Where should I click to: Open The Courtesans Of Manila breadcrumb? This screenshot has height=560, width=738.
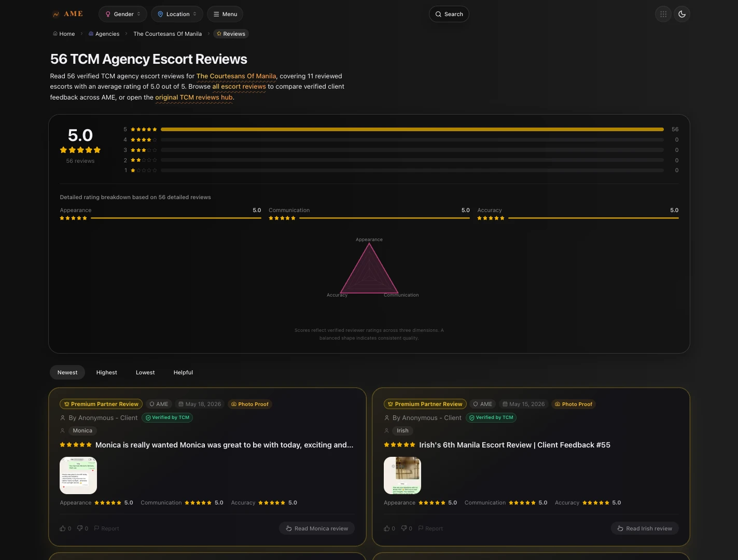tap(168, 34)
